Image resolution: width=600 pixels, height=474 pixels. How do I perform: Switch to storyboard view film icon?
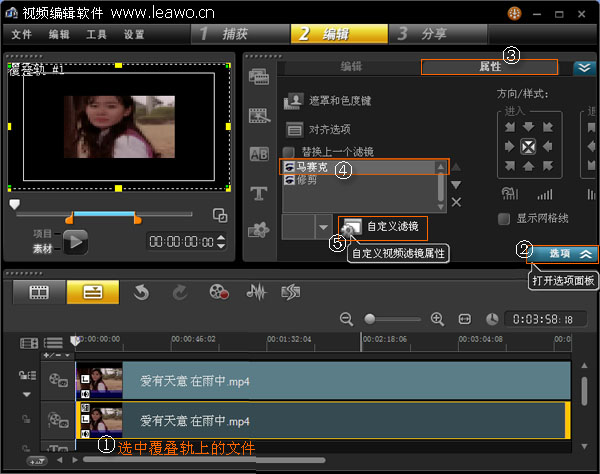click(x=40, y=292)
